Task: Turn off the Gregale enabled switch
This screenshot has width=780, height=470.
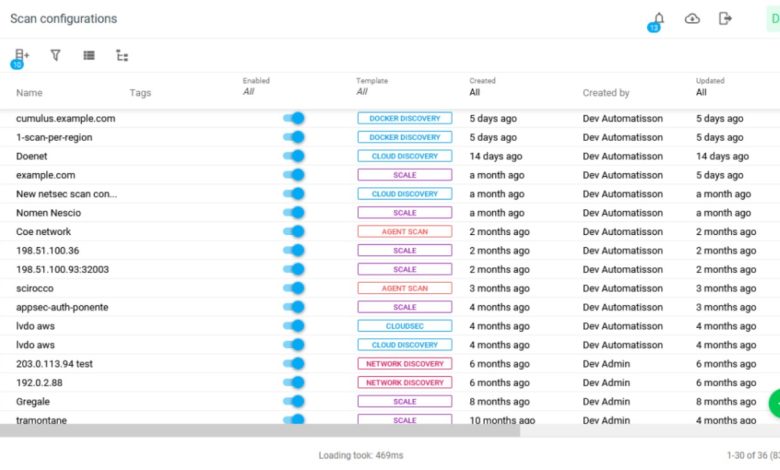Action: click(293, 401)
